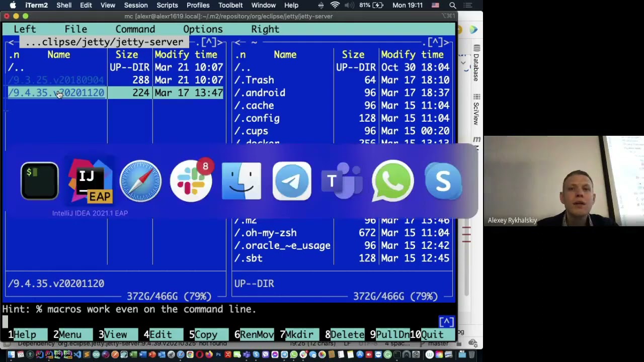Click the left panel history [^] button
Viewport: 644px width, 362px height.
tap(209, 42)
